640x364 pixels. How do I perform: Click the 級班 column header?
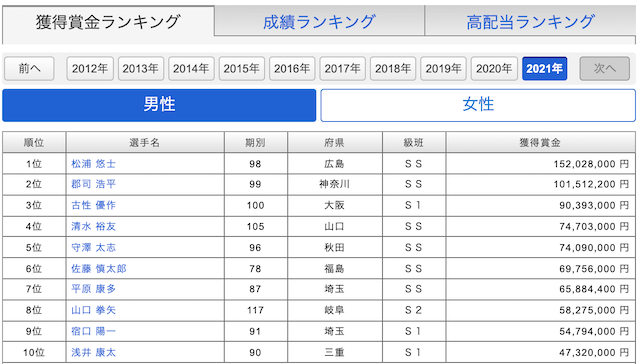414,142
